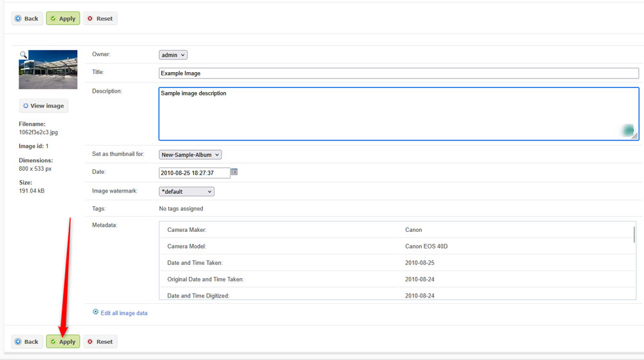Open the Set as thumbnail for dropdown
Viewport: 644px width, 360px height.
(190, 155)
